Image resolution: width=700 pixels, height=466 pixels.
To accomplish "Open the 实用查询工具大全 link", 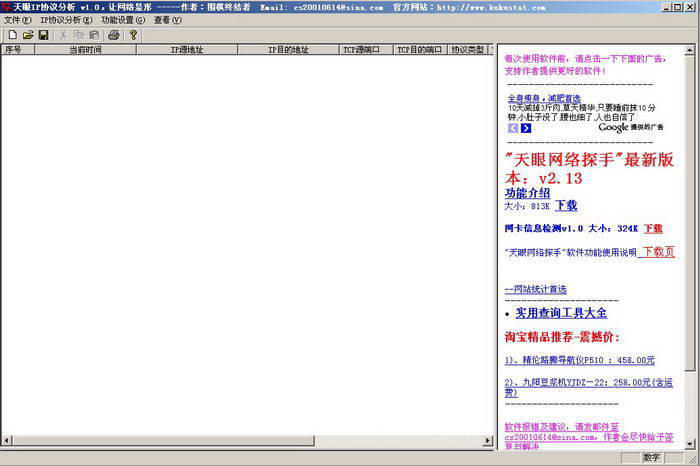I will (561, 313).
